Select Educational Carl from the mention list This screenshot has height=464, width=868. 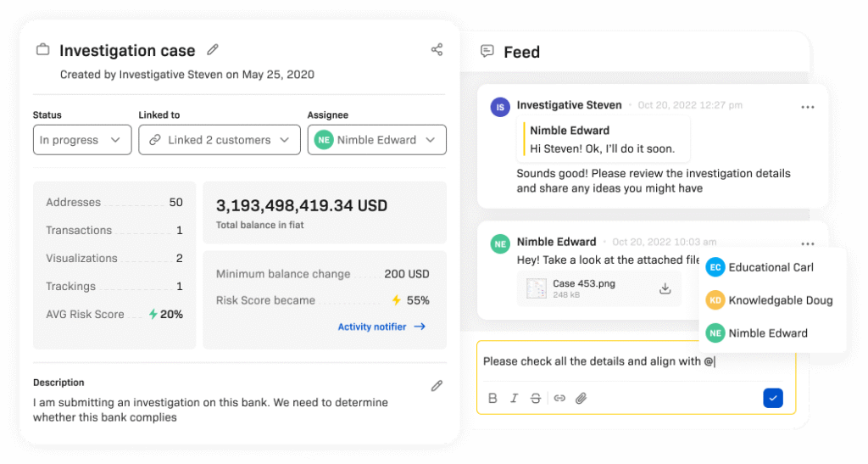tap(771, 267)
